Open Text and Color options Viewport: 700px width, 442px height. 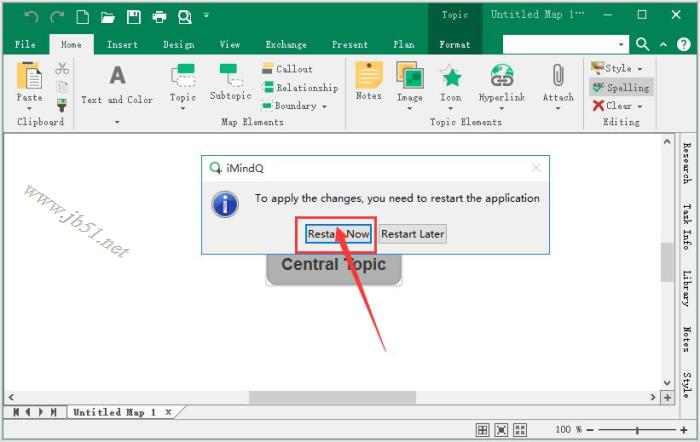[117, 85]
